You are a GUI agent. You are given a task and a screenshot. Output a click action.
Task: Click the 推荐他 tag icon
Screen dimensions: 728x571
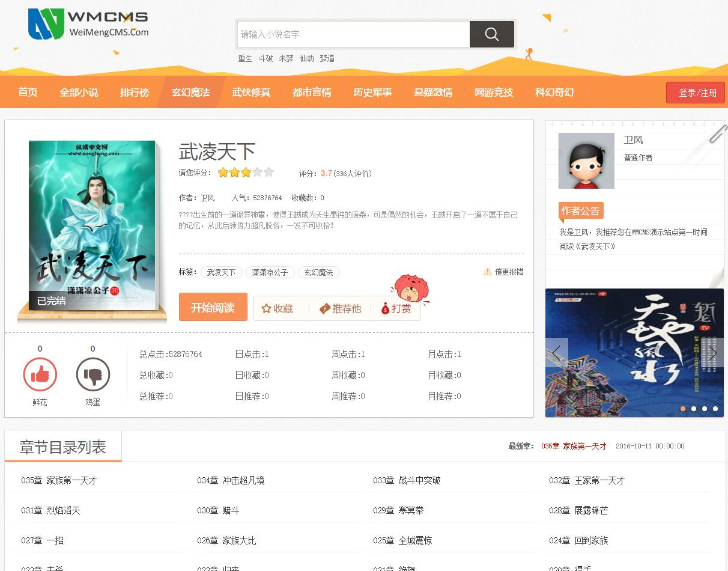[x=325, y=309]
